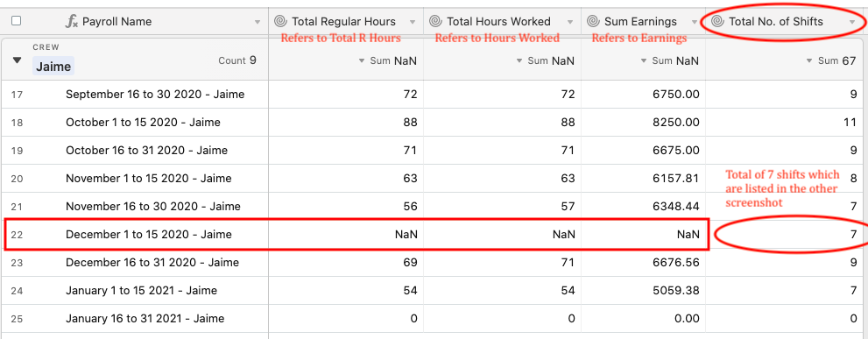Screen dimensions: 868x339
Task: Change summary for Total Hours Worked Sum NaN
Action: [x=546, y=61]
